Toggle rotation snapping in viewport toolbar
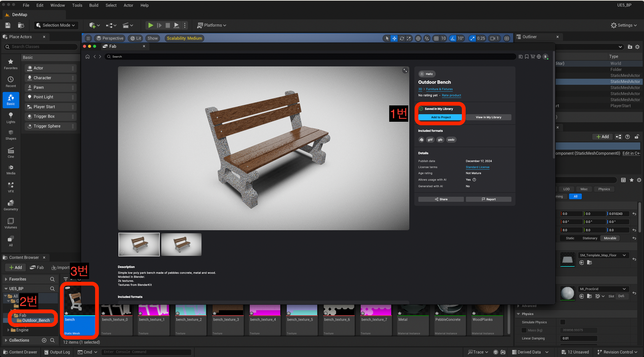 pos(452,38)
